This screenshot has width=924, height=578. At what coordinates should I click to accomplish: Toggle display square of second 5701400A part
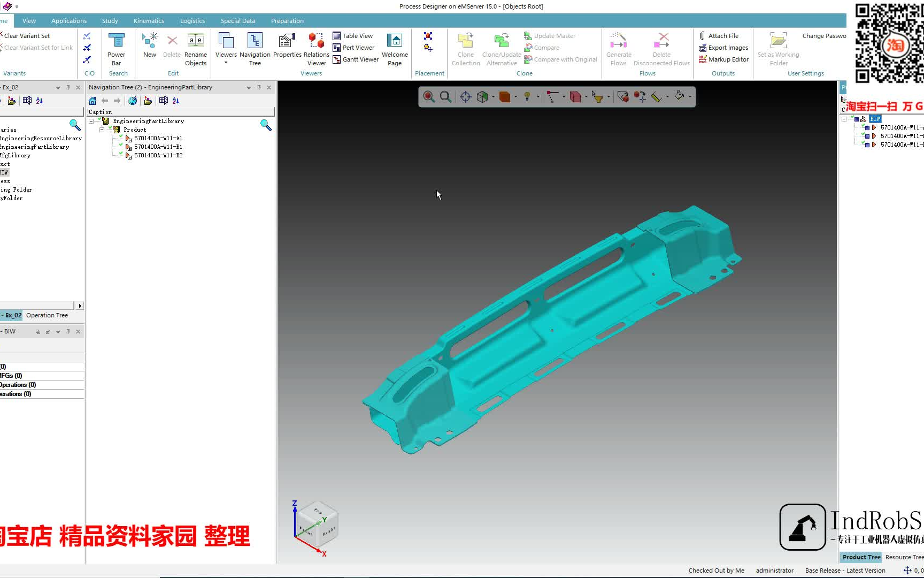pos(867,136)
